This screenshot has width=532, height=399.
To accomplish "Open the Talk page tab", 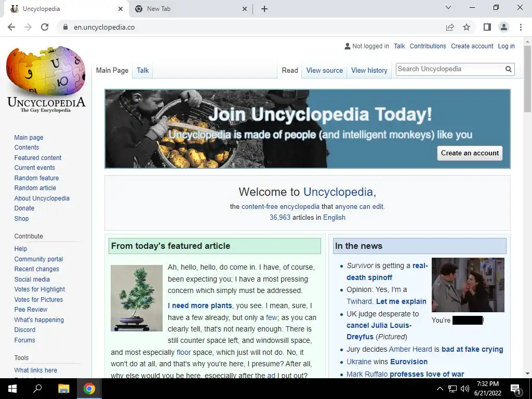I will 142,71.
